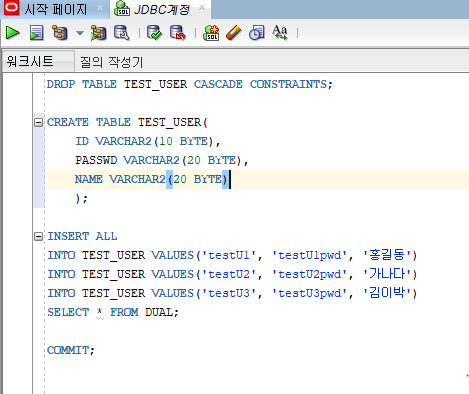This screenshot has width=469, height=394.
Task: Run the statement with the green play icon
Action: pos(13,33)
